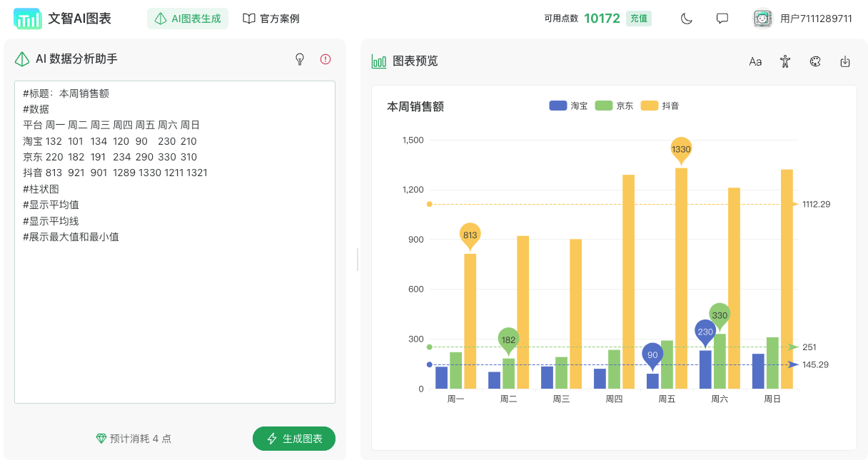Click the 周日 京东 green bar

(772, 363)
